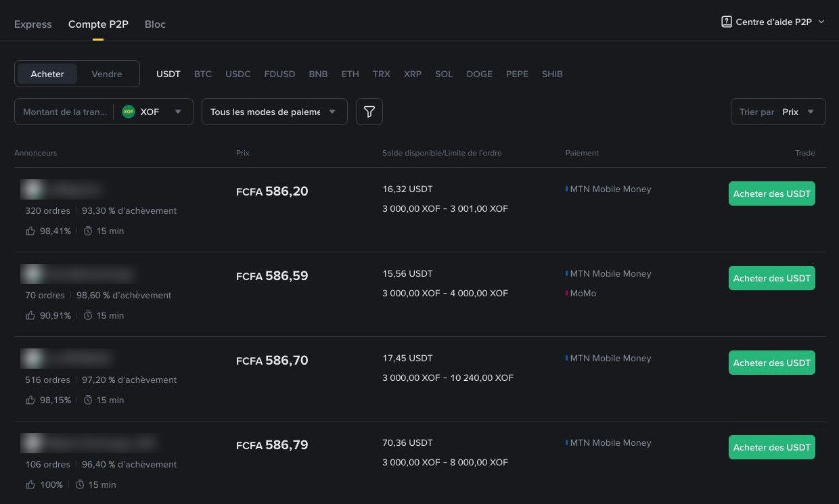The image size is (839, 504).
Task: Click the help center question-mark icon
Action: coord(727,22)
